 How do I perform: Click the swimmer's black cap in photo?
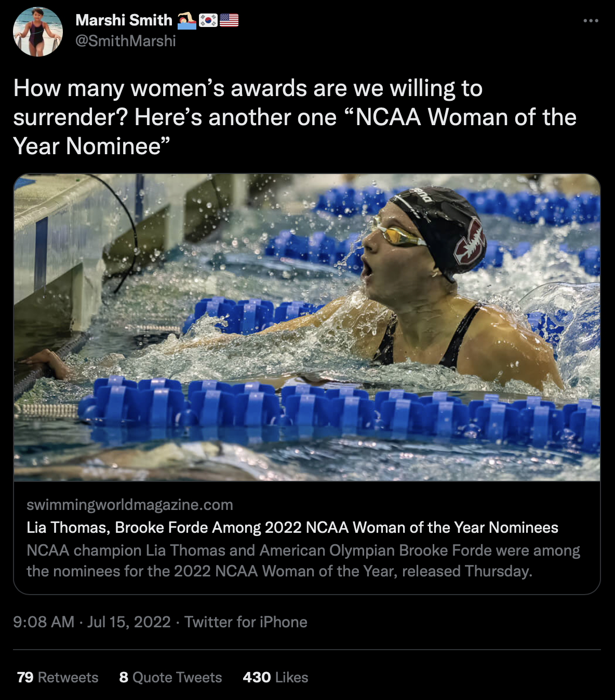(442, 228)
